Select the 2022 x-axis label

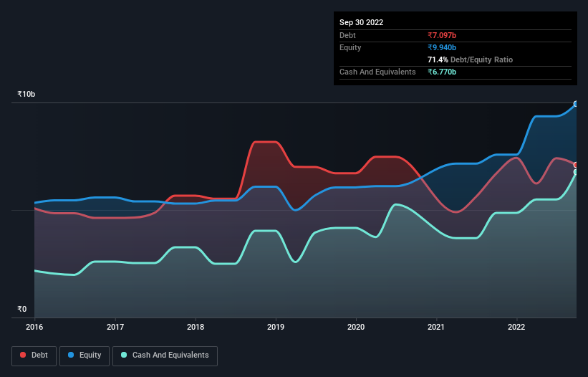pos(516,327)
